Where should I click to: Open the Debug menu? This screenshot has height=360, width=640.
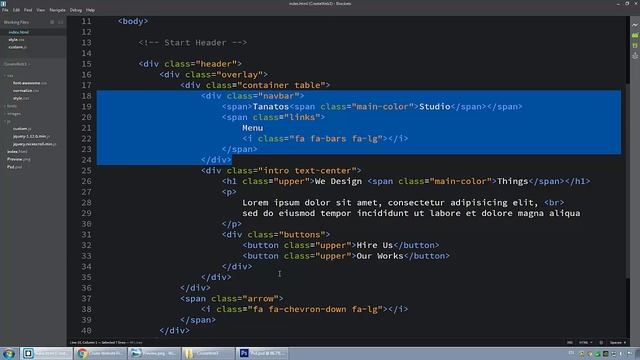pos(76,10)
